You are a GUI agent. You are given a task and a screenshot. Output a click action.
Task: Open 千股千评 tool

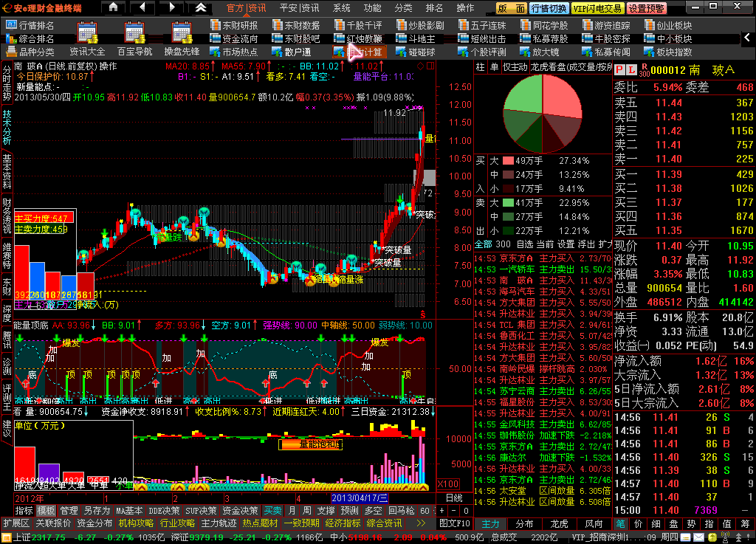pos(358,26)
